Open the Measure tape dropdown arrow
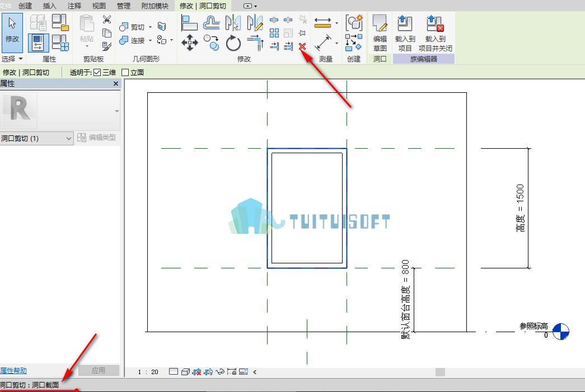Image resolution: width=585 pixels, height=392 pixels. pyautogui.click(x=336, y=23)
